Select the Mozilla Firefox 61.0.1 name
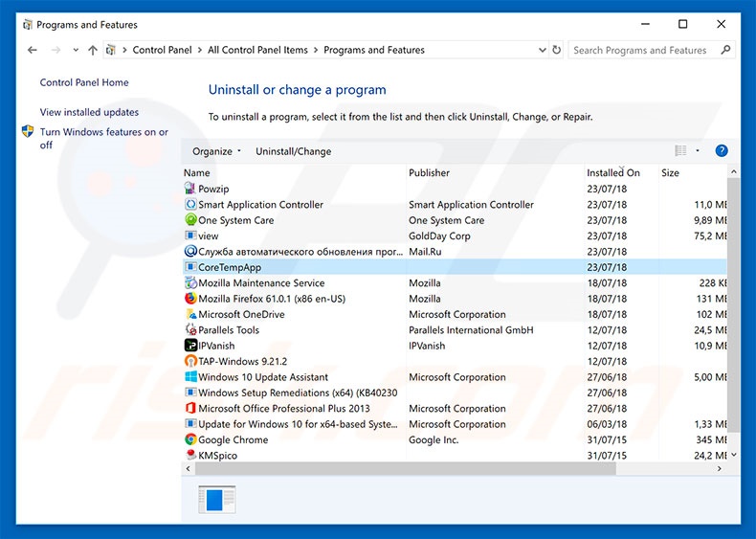Viewport: 756px width, 539px height. point(272,299)
